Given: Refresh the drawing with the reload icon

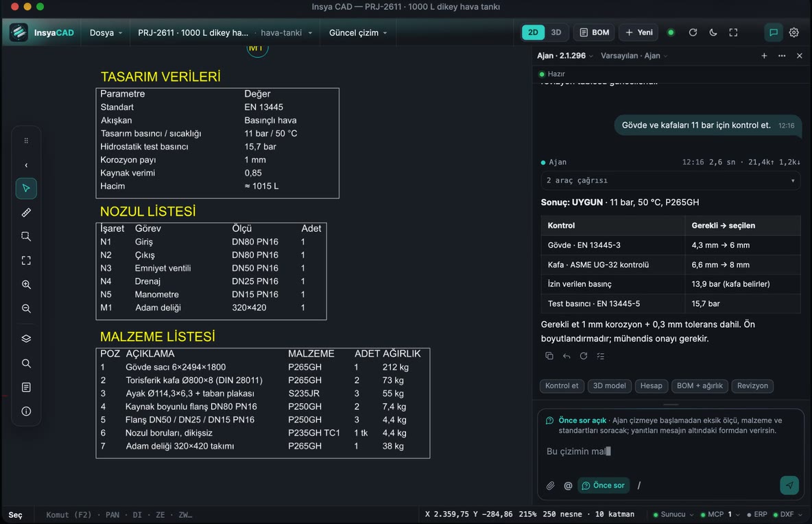Looking at the screenshot, I should coord(693,33).
